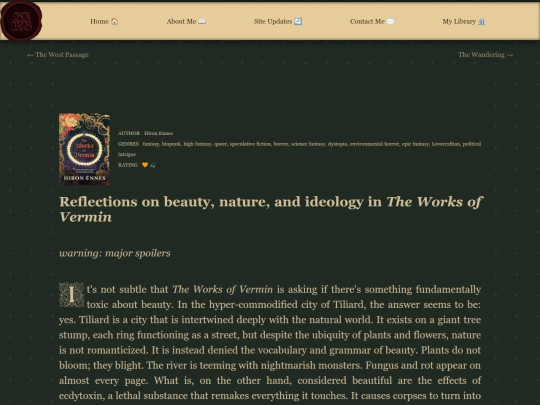Click the speculative fiction genre tag
Screen dimensions: 540x405
pyautogui.click(x=250, y=144)
